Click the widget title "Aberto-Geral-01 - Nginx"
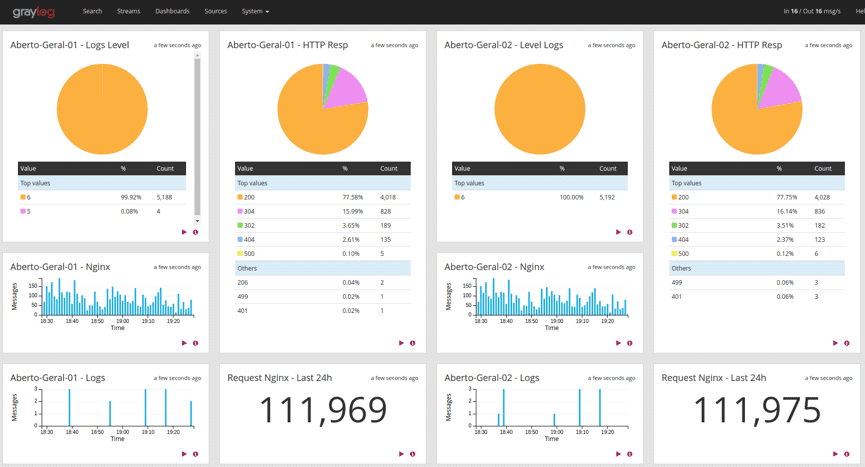Screen dimensions: 865x467 pos(60,267)
